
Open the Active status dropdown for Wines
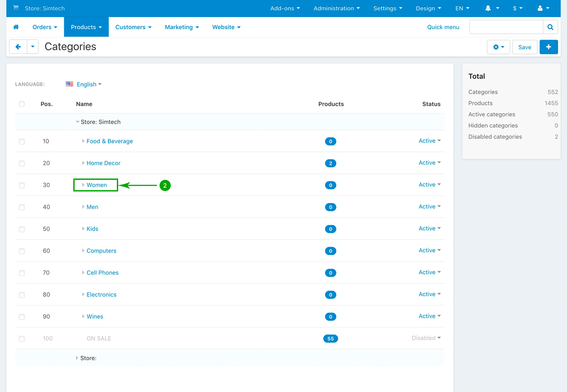coord(429,316)
